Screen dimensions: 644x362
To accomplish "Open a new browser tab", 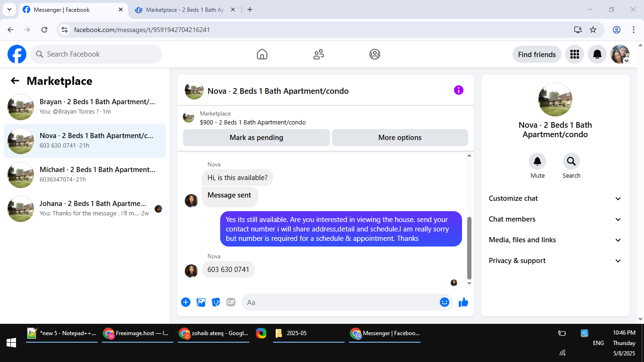I will pyautogui.click(x=250, y=10).
